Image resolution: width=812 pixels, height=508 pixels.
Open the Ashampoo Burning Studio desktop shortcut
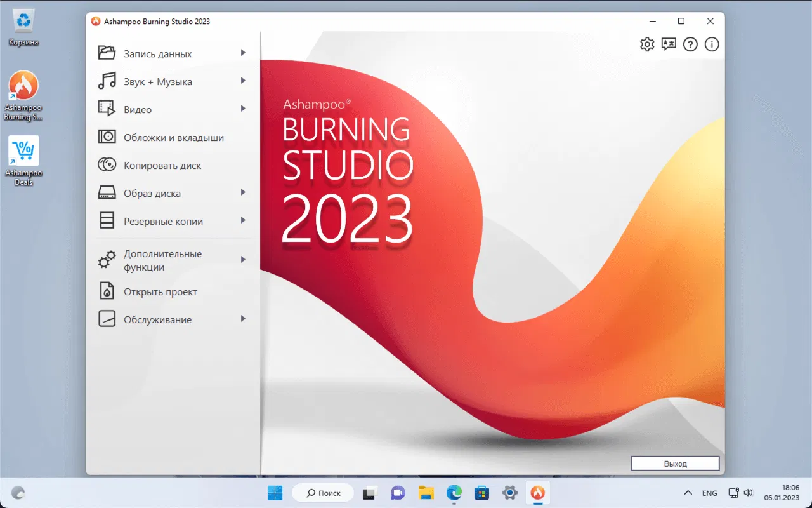pyautogui.click(x=23, y=96)
